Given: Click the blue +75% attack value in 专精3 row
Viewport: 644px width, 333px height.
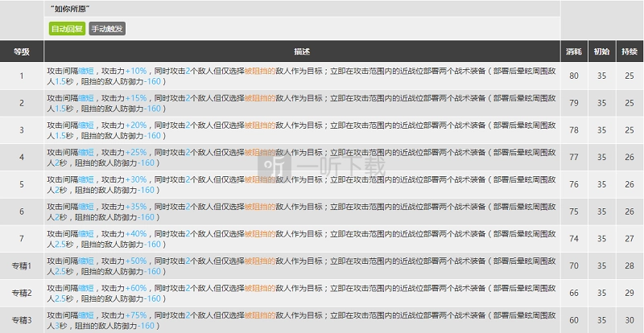Looking at the screenshot, I should (x=136, y=315).
